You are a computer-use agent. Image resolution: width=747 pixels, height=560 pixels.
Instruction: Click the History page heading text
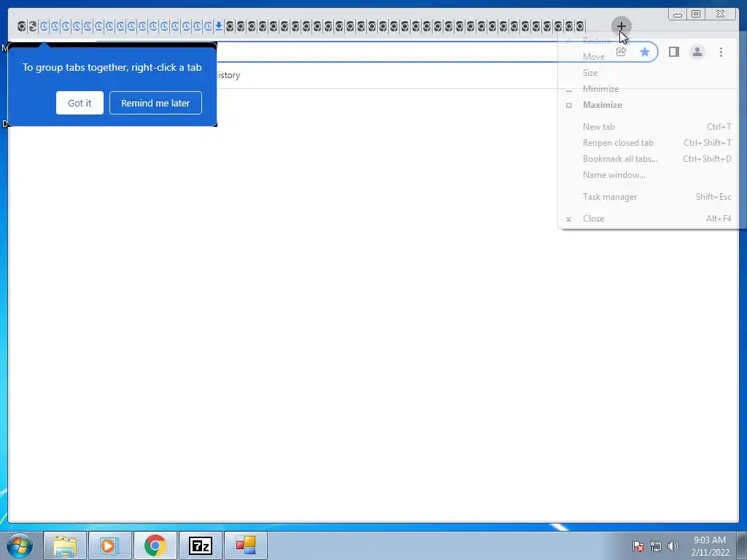click(x=228, y=75)
